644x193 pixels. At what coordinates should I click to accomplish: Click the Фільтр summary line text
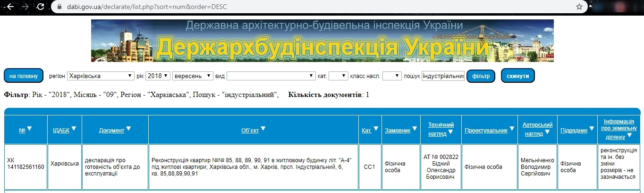tap(141, 95)
